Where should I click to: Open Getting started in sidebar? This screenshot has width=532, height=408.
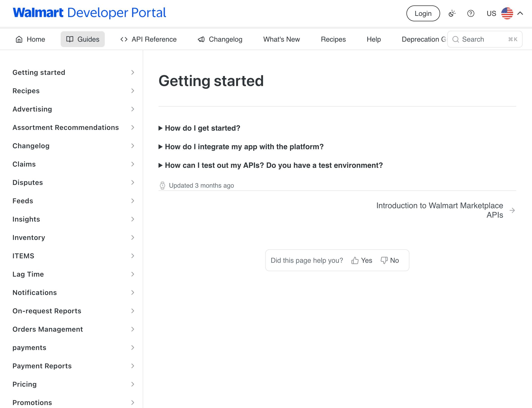pos(39,72)
